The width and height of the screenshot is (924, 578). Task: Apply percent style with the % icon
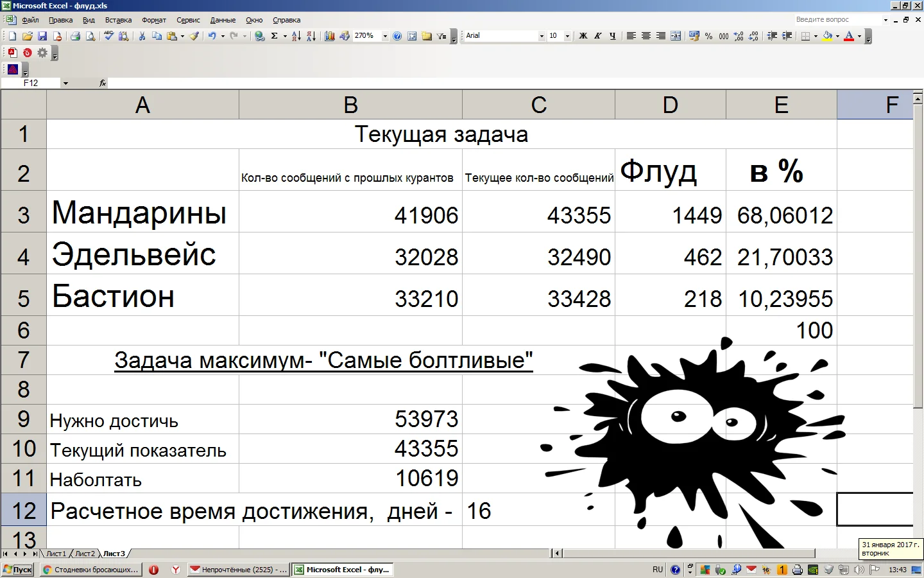(x=708, y=36)
